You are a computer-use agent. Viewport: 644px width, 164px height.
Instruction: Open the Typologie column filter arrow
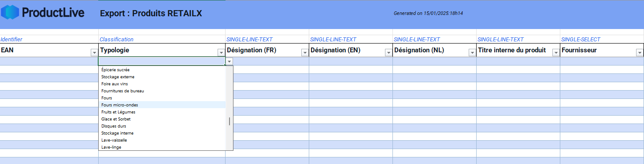point(221,53)
